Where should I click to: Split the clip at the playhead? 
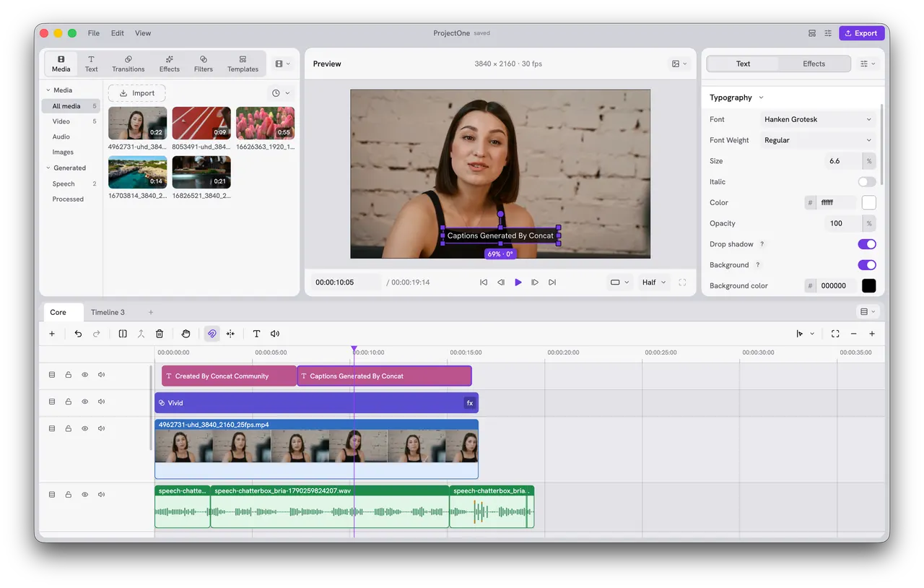point(123,334)
